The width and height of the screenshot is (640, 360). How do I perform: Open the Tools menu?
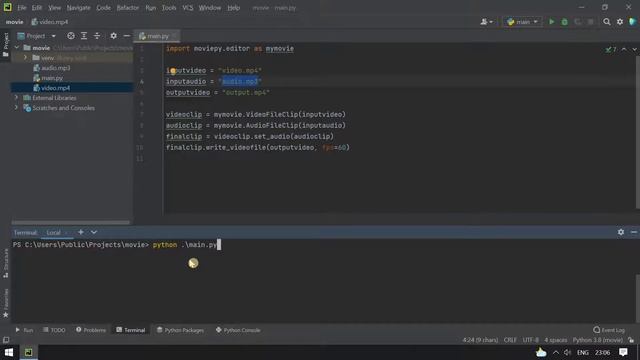point(169,8)
